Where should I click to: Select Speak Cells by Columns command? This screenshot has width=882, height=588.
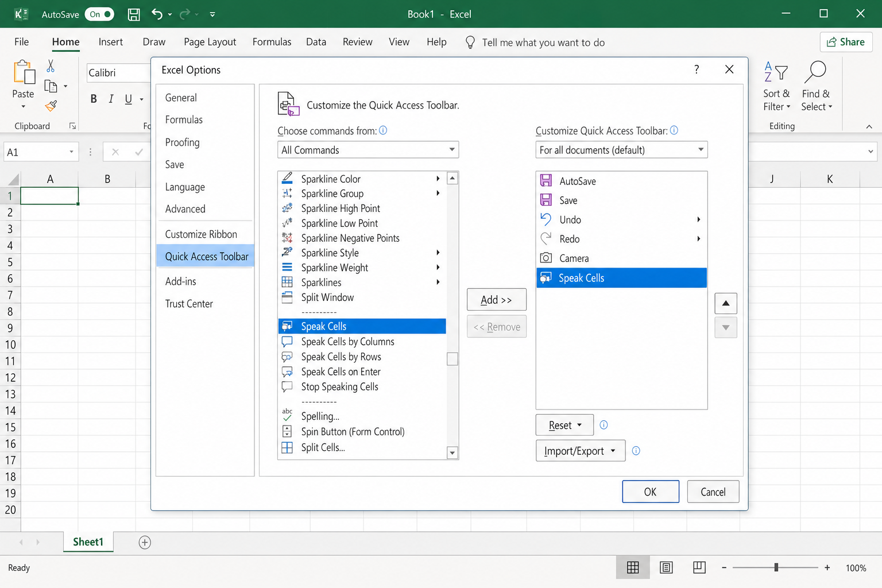coord(362,342)
